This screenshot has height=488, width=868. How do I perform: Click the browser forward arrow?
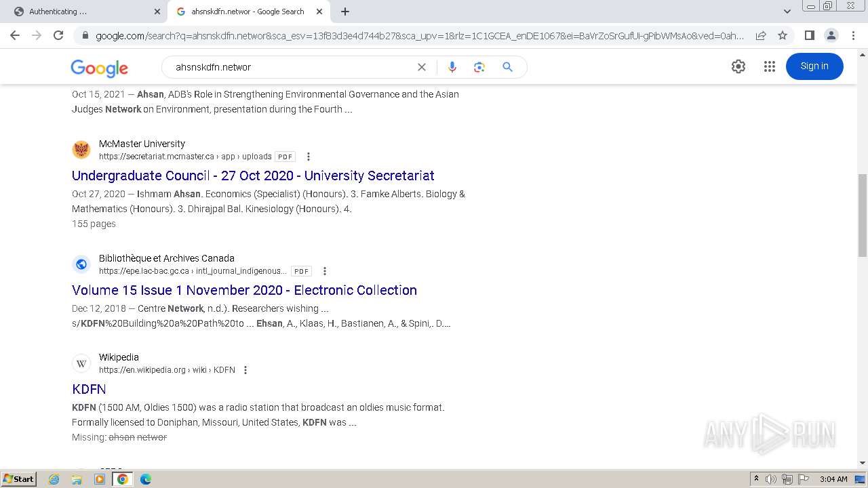point(37,35)
